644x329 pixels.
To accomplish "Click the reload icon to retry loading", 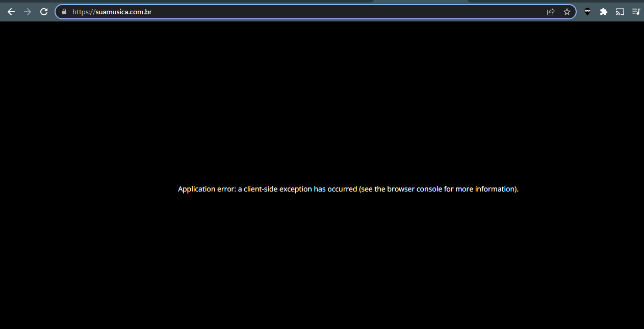I will [x=43, y=11].
